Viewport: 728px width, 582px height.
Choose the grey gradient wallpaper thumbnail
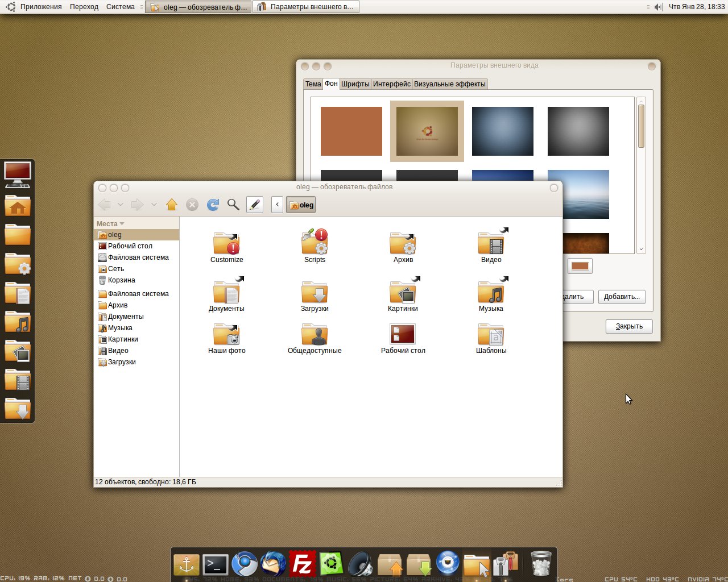(x=578, y=131)
